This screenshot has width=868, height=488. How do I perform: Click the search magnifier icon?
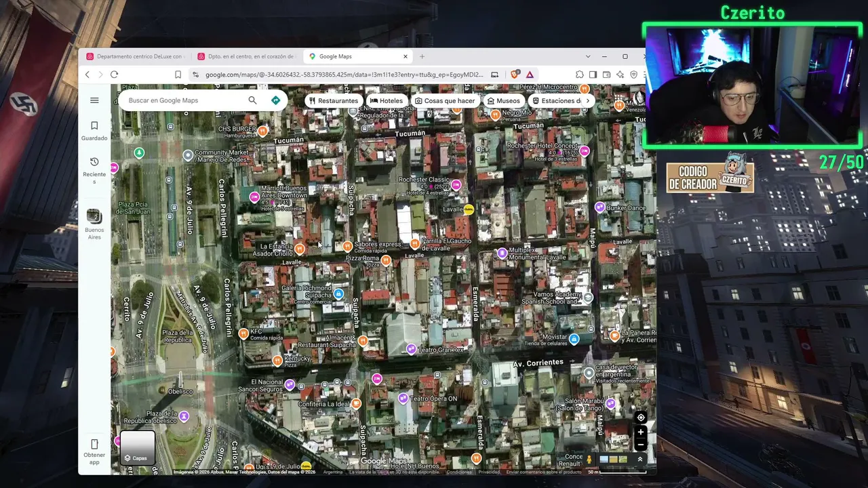click(x=252, y=100)
